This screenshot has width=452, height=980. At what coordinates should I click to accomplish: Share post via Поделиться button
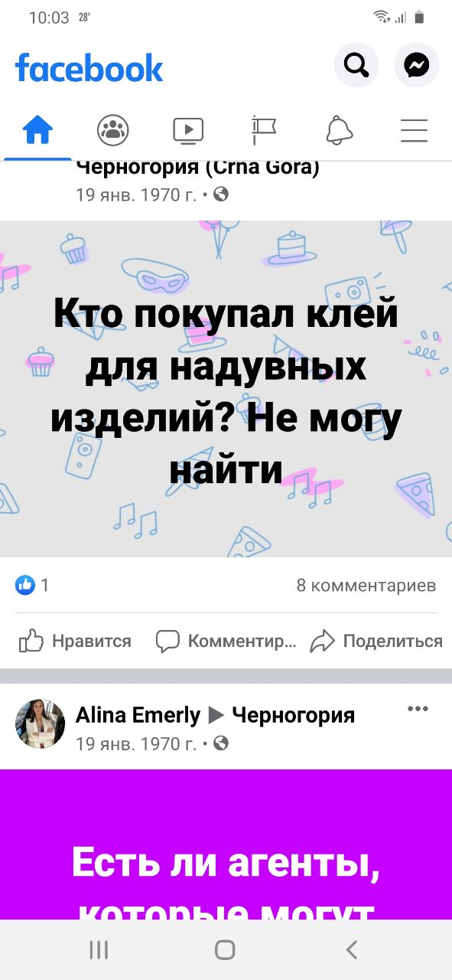pyautogui.click(x=376, y=641)
